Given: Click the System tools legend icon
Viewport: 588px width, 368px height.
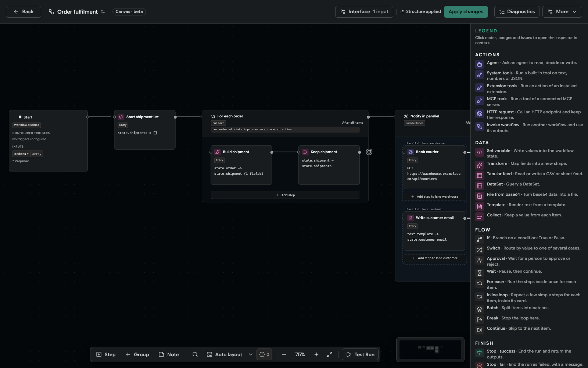Looking at the screenshot, I should click(x=480, y=75).
